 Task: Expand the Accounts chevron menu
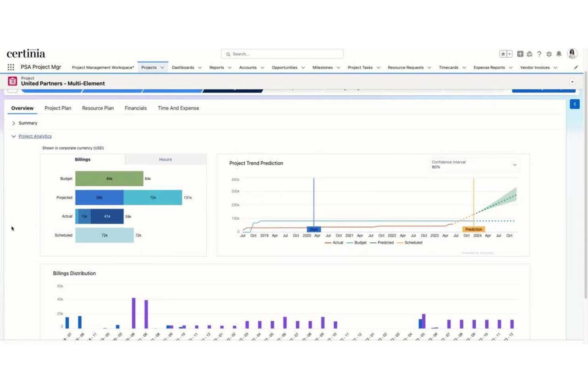(x=262, y=68)
